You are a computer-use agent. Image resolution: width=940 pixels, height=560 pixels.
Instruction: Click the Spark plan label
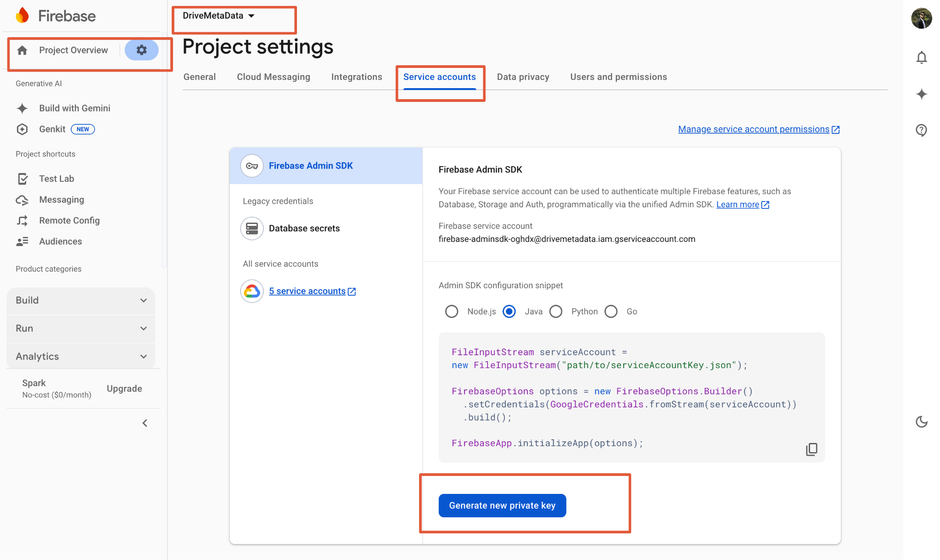coord(34,383)
